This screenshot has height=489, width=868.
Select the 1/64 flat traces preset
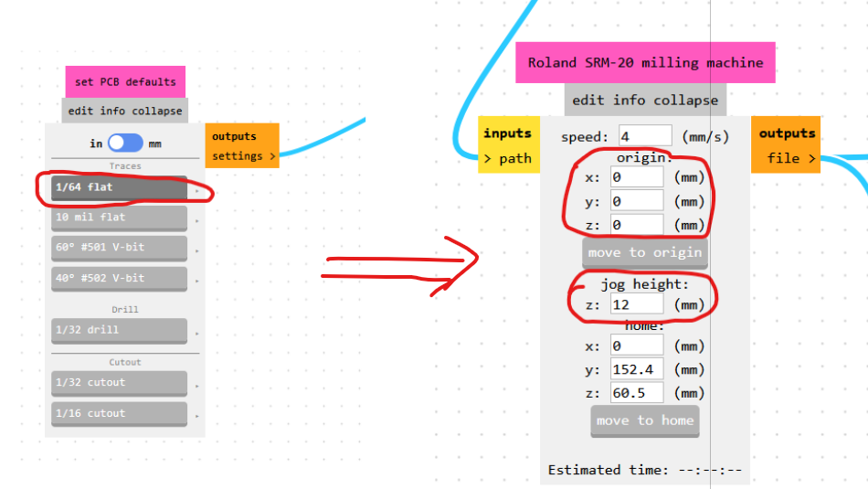click(x=119, y=187)
